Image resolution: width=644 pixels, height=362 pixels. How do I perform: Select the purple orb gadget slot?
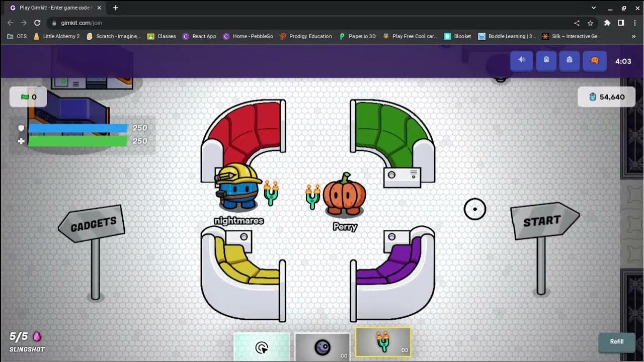(323, 347)
